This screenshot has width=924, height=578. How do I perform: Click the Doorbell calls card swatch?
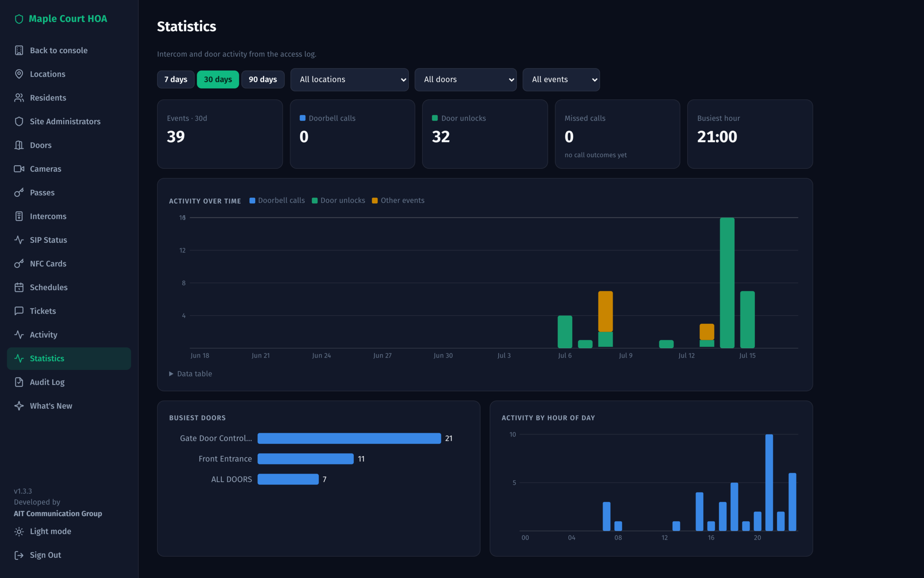[x=302, y=118]
